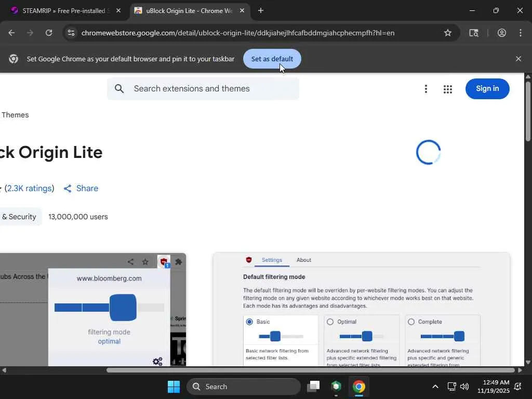
Task: View site information icon in address bar
Action: tap(71, 33)
